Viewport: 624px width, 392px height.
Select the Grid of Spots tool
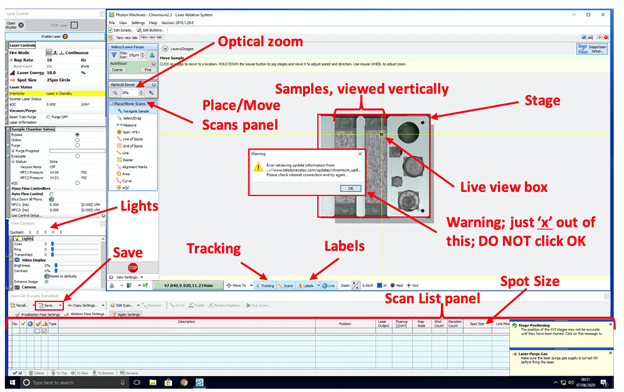click(x=130, y=146)
